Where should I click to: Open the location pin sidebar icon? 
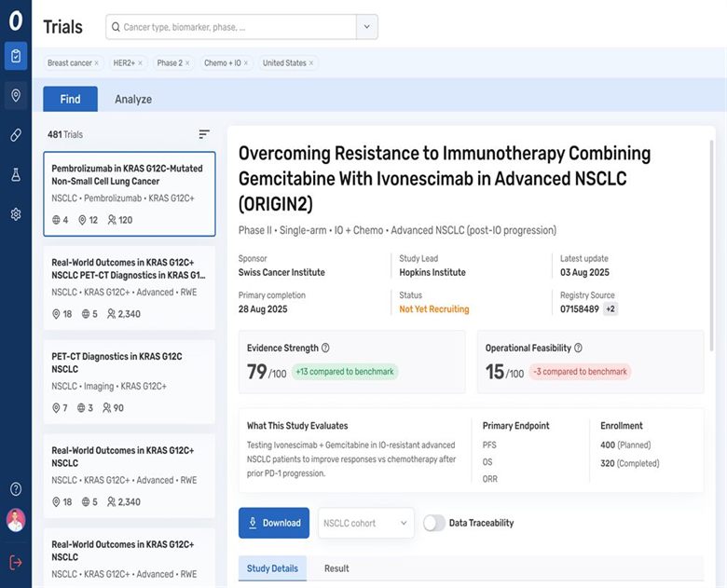click(x=15, y=95)
